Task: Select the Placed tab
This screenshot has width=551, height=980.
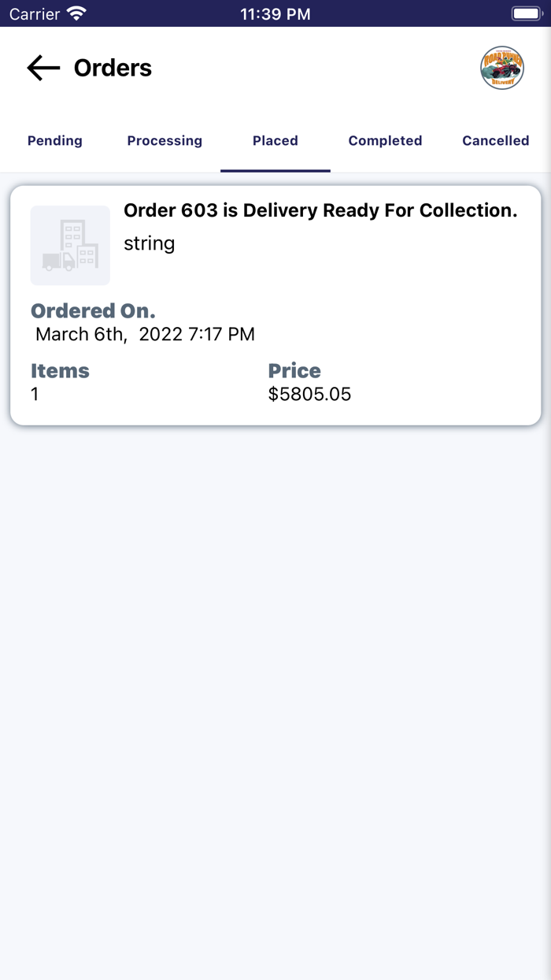Action: coord(275,141)
